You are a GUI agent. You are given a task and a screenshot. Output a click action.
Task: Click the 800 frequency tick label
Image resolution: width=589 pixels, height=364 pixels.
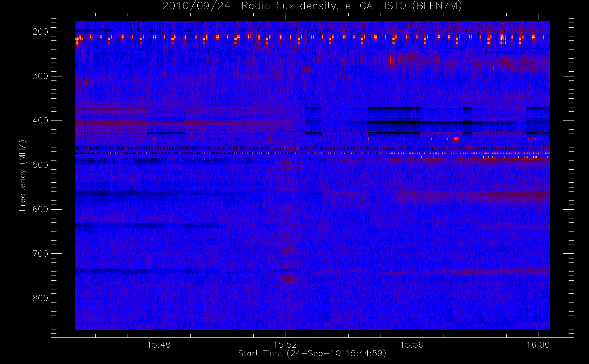click(40, 298)
